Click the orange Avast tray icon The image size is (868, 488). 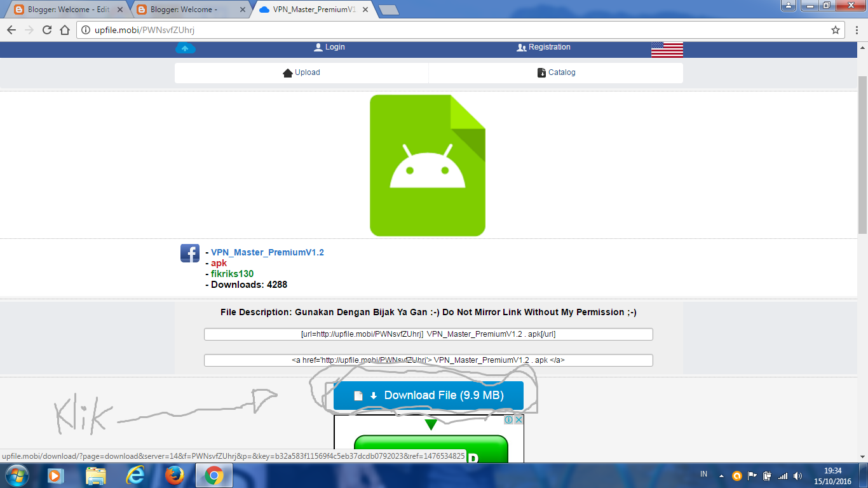(737, 475)
